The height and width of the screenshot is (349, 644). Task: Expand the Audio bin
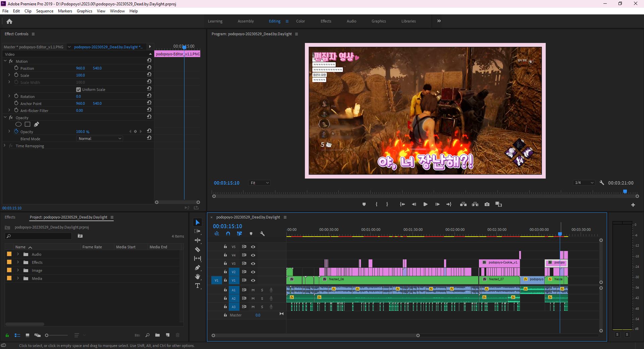point(18,254)
